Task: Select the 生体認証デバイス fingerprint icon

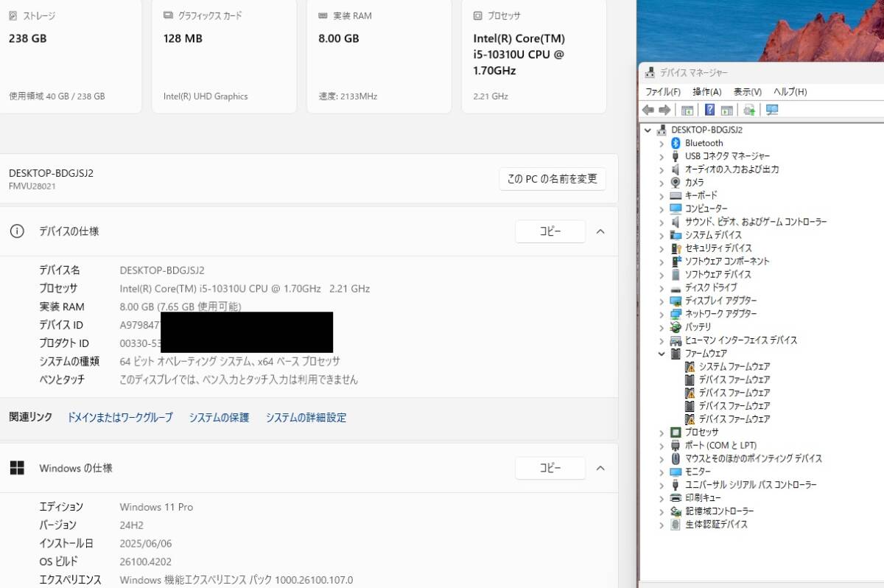Action: tap(676, 524)
